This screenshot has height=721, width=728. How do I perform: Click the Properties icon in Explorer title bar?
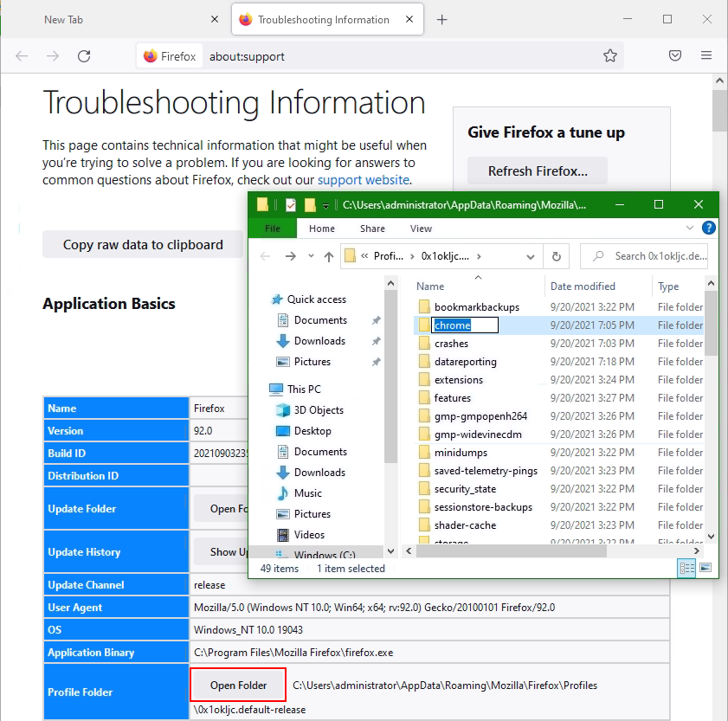point(291,205)
